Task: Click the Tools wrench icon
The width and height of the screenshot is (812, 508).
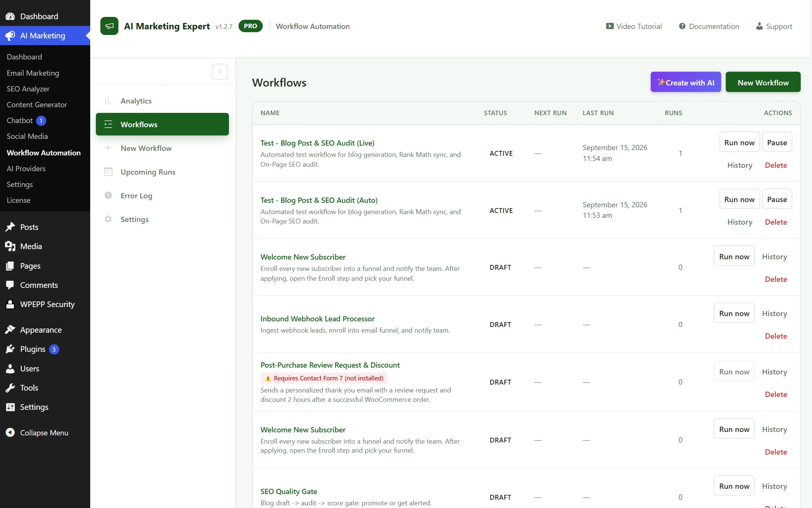Action: point(10,388)
